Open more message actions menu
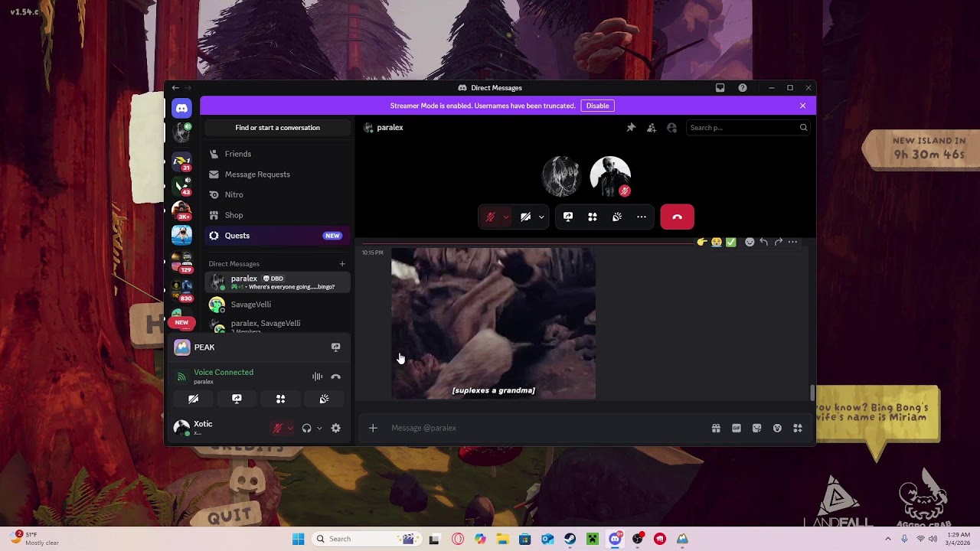Screen dimensions: 980x551 pos(793,242)
